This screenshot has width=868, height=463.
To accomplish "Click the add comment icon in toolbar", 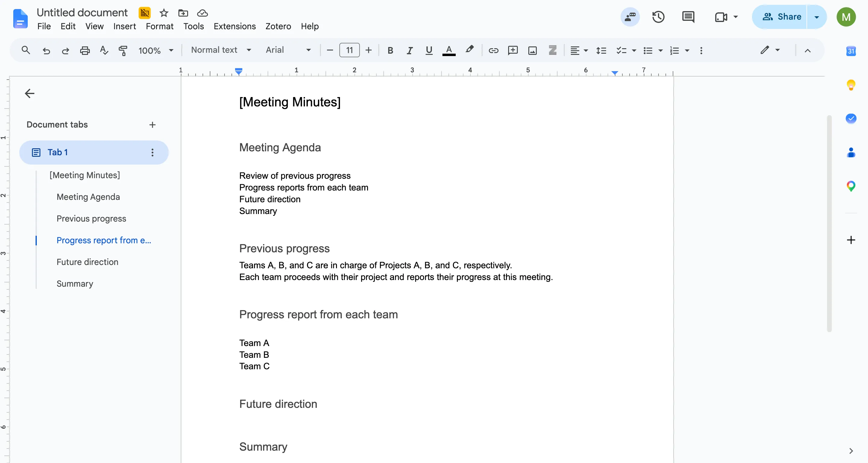I will (x=513, y=51).
